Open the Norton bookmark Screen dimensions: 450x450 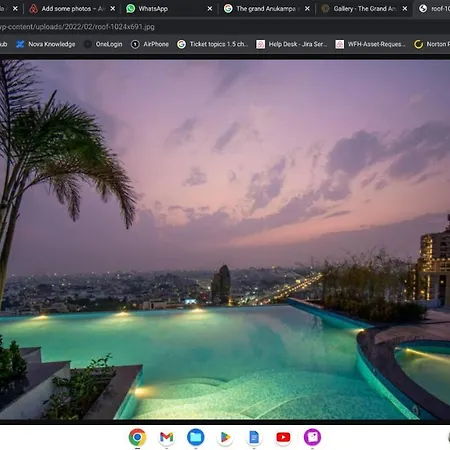pyautogui.click(x=432, y=44)
